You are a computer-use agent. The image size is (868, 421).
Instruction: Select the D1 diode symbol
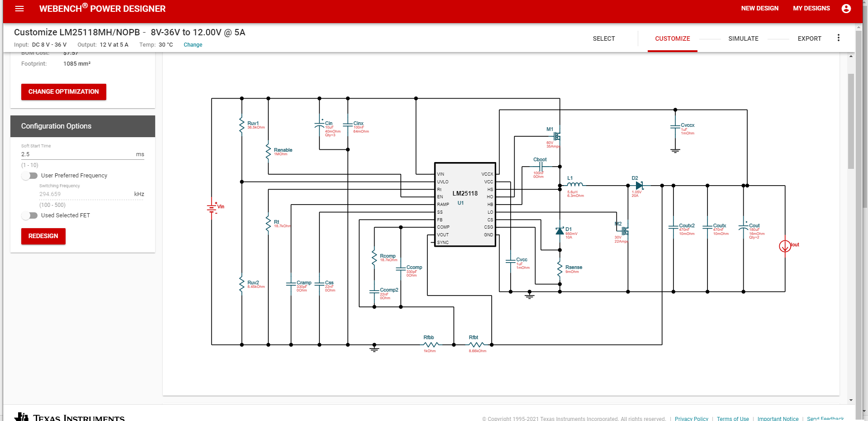(x=560, y=231)
